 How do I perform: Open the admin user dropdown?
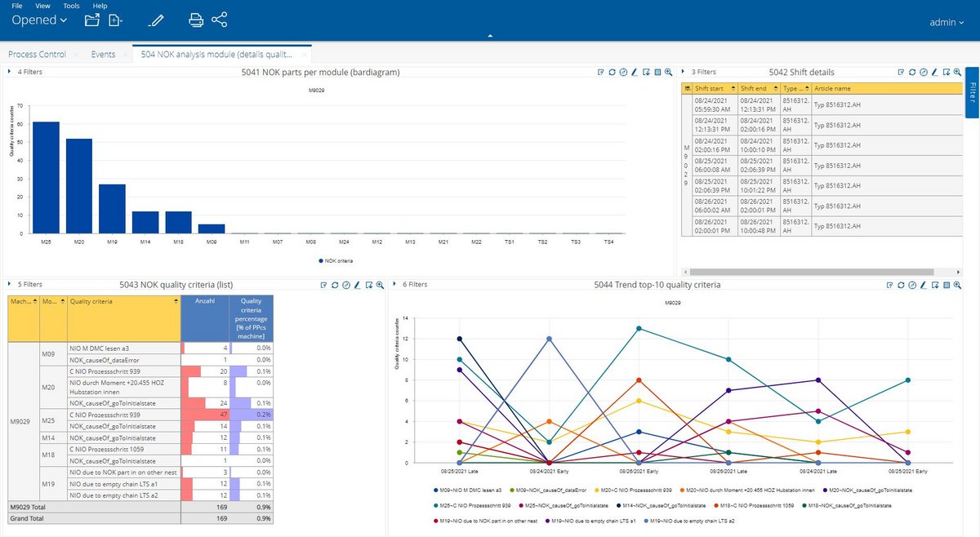click(947, 22)
